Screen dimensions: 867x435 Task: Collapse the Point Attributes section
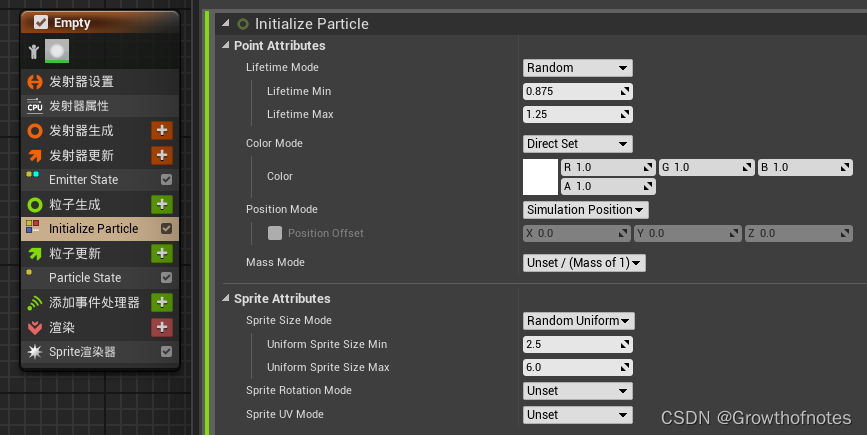(x=225, y=46)
